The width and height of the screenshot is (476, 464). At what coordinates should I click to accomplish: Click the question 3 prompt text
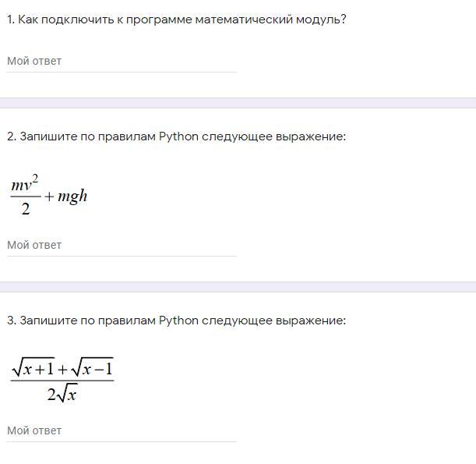pos(176,321)
